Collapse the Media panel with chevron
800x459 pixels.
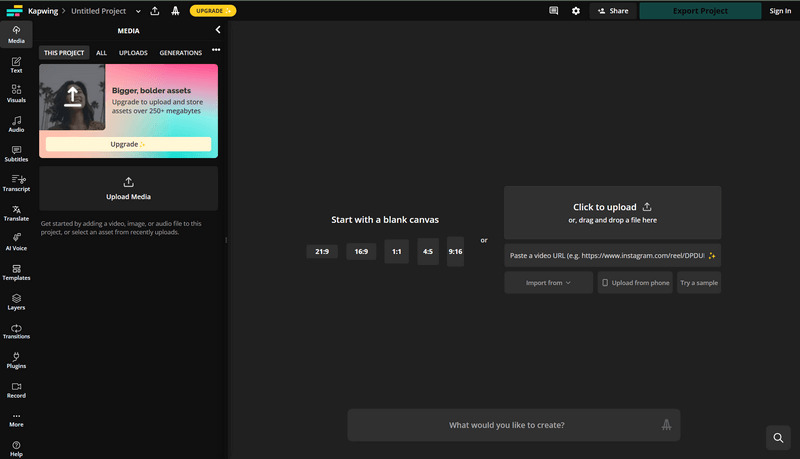[x=218, y=30]
